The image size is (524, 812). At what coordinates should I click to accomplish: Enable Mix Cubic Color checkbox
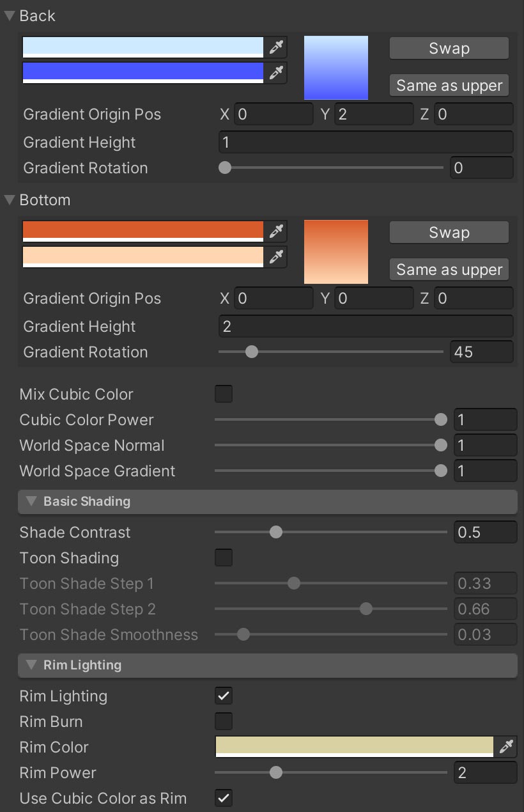point(224,394)
